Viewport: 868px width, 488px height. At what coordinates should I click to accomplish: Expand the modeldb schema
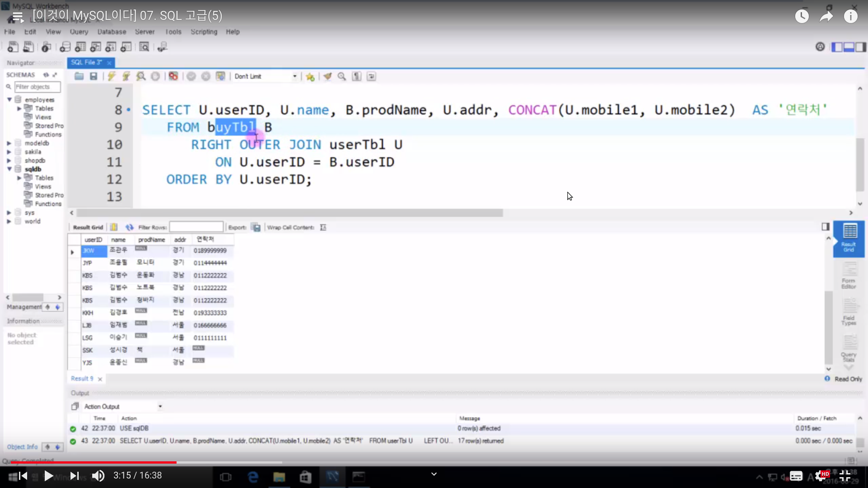(9, 143)
